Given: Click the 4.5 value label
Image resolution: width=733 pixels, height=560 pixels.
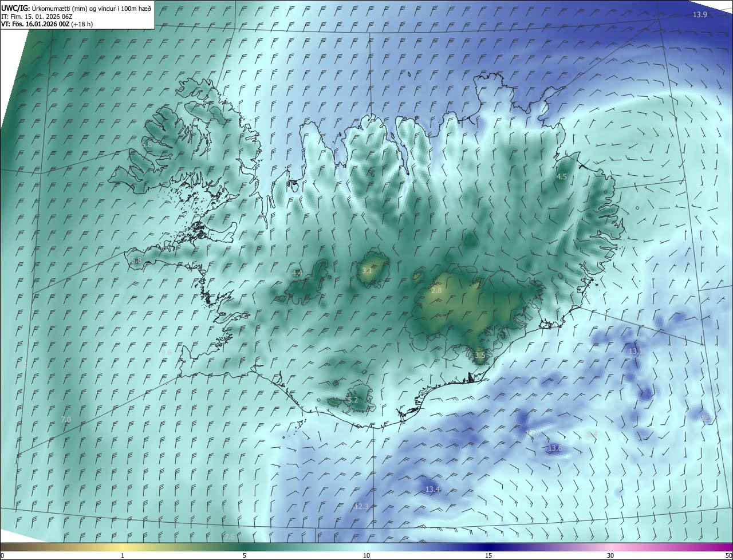Looking at the screenshot, I should pyautogui.click(x=561, y=177).
